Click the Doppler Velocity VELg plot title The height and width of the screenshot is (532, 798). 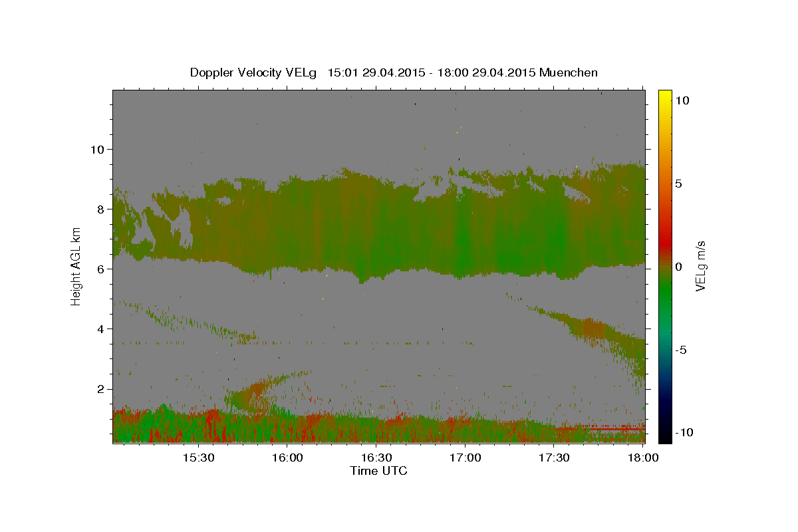coord(394,72)
